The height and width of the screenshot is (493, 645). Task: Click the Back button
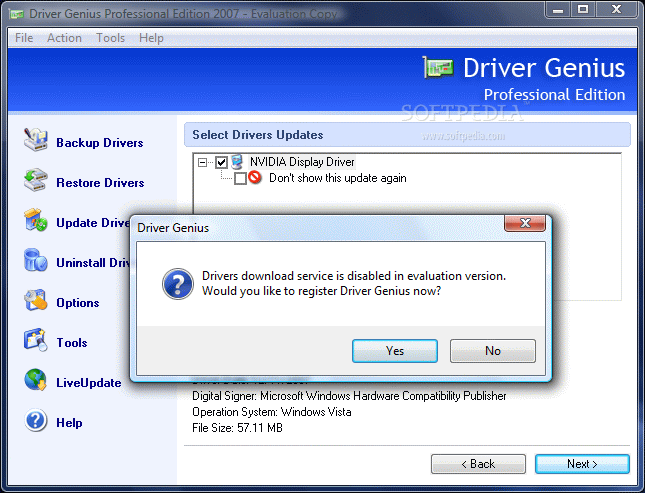click(478, 464)
